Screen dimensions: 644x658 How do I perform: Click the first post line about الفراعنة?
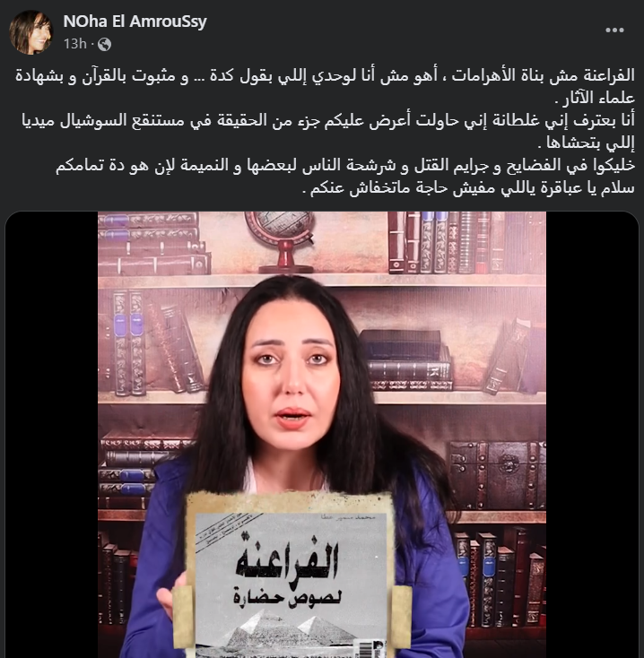click(325, 75)
